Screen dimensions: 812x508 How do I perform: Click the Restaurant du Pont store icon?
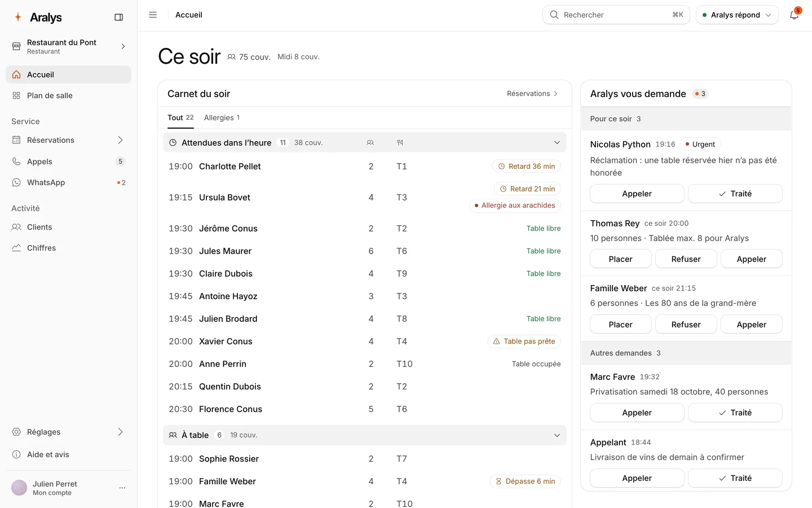click(x=16, y=46)
